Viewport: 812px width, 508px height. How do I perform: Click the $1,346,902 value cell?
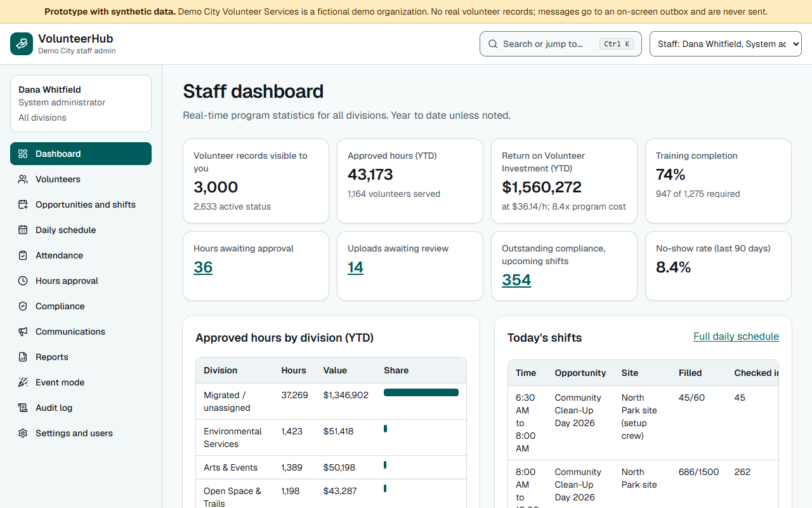[346, 395]
